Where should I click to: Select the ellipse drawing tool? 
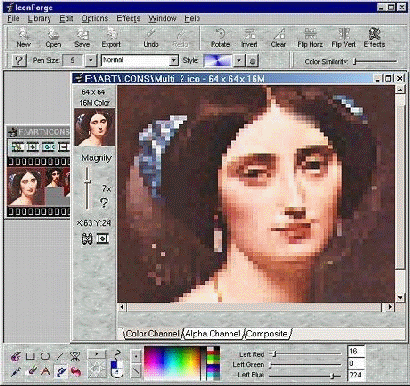[x=45, y=357]
